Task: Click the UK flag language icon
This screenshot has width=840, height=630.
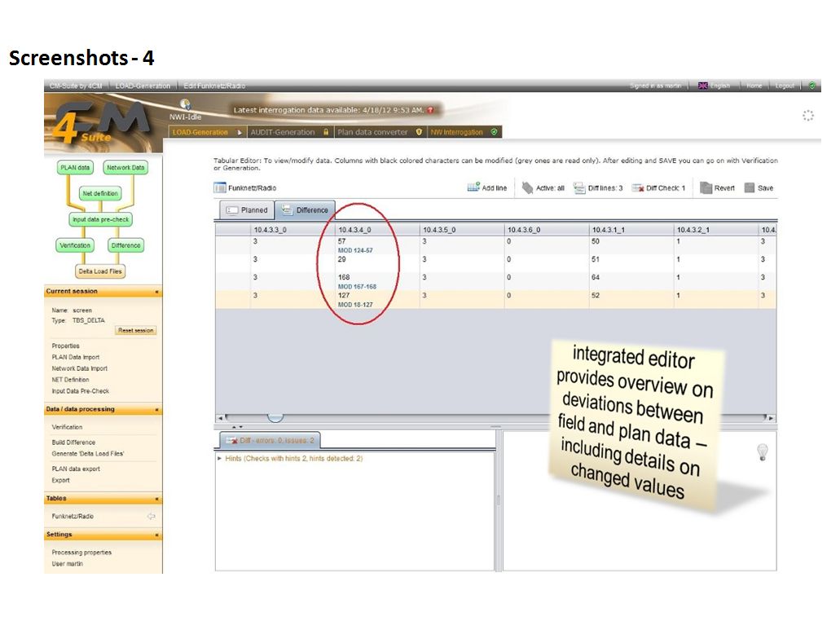Action: [x=703, y=86]
